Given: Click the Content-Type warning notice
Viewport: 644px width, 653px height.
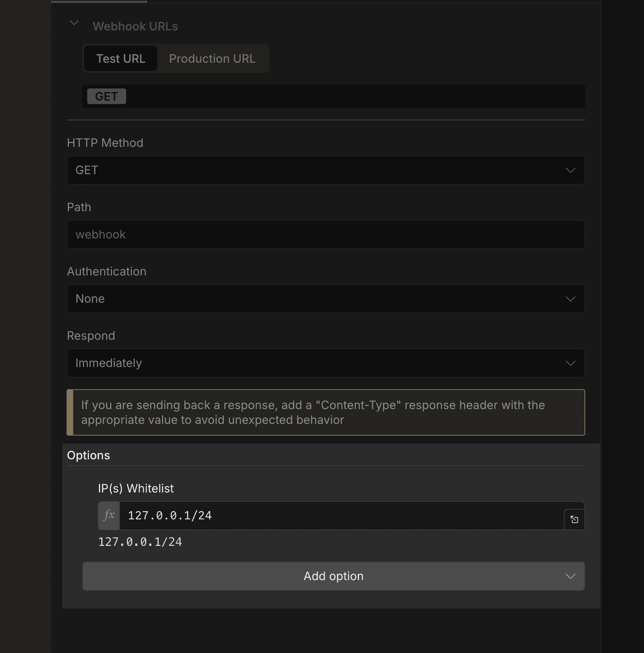Looking at the screenshot, I should 327,412.
